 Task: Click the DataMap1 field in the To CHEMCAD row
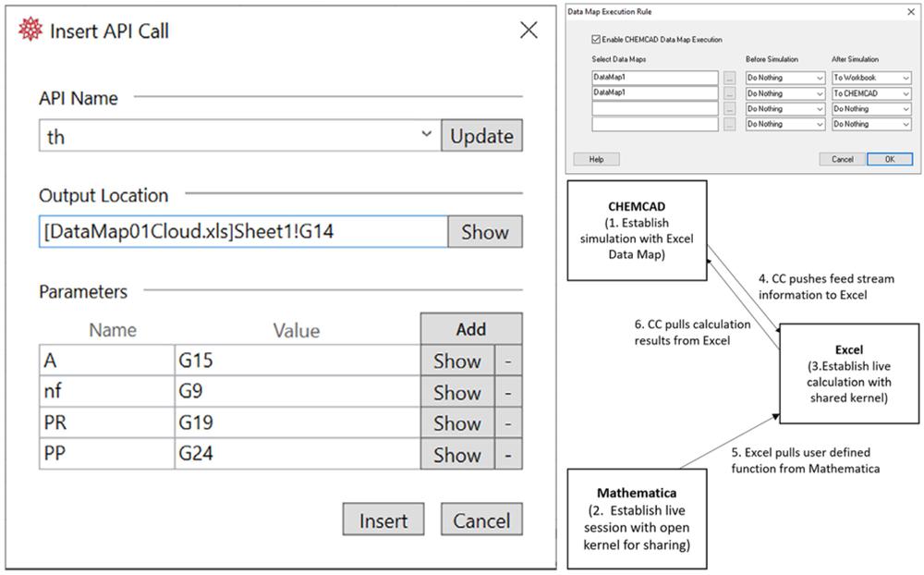pyautogui.click(x=655, y=92)
